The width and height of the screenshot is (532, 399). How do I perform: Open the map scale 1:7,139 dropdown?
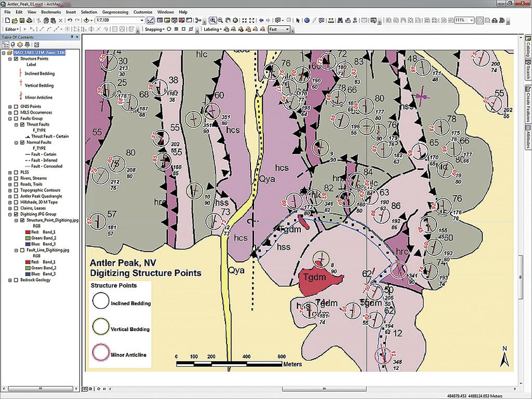coord(142,21)
